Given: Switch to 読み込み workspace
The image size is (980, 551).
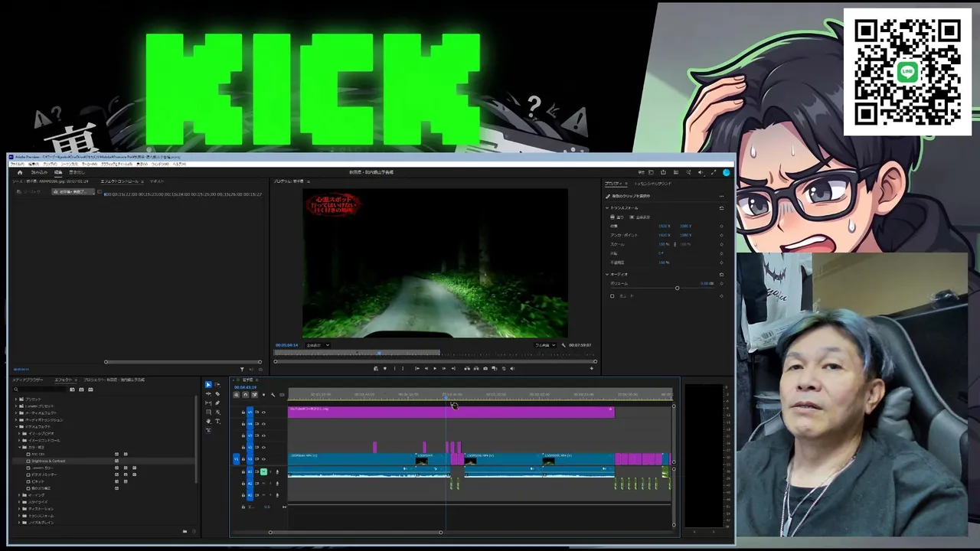Looking at the screenshot, I should 39,172.
